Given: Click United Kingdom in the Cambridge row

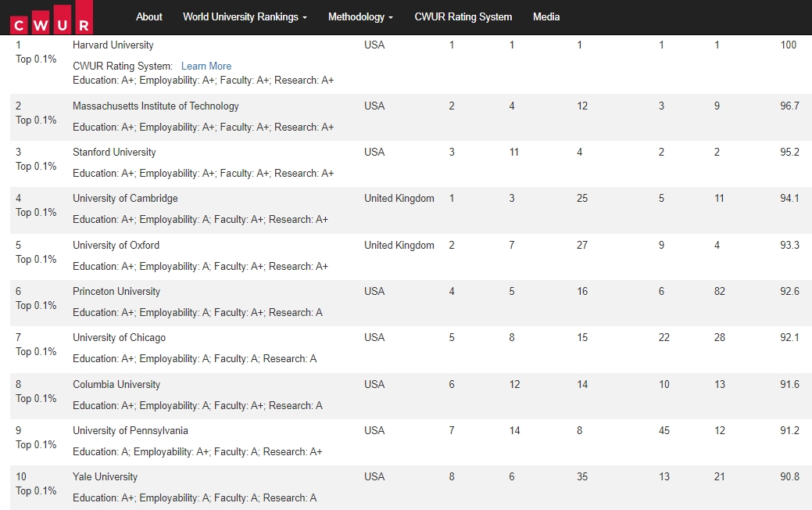Looking at the screenshot, I should (399, 199).
